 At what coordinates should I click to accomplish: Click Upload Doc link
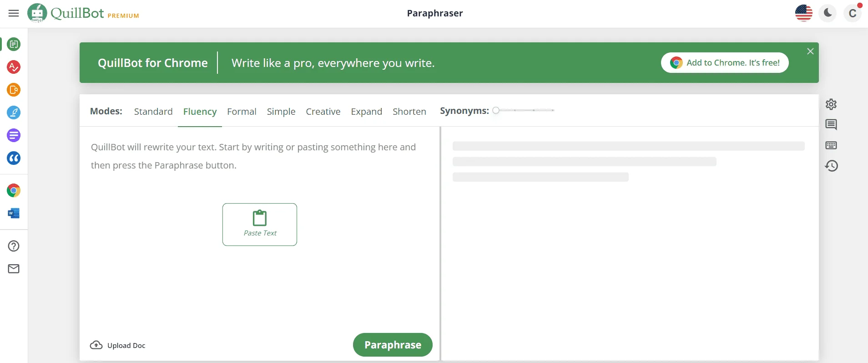point(118,345)
